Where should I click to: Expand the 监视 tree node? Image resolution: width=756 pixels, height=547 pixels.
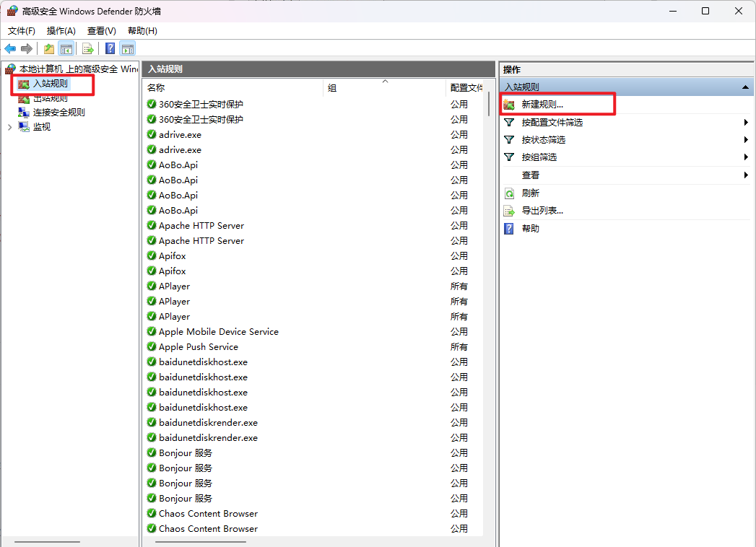(9, 127)
